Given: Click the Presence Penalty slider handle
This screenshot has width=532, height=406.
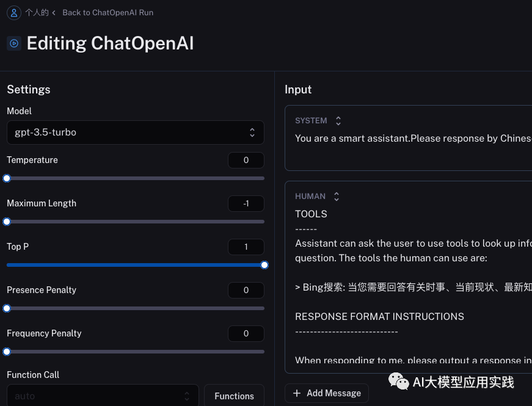Looking at the screenshot, I should tap(7, 308).
